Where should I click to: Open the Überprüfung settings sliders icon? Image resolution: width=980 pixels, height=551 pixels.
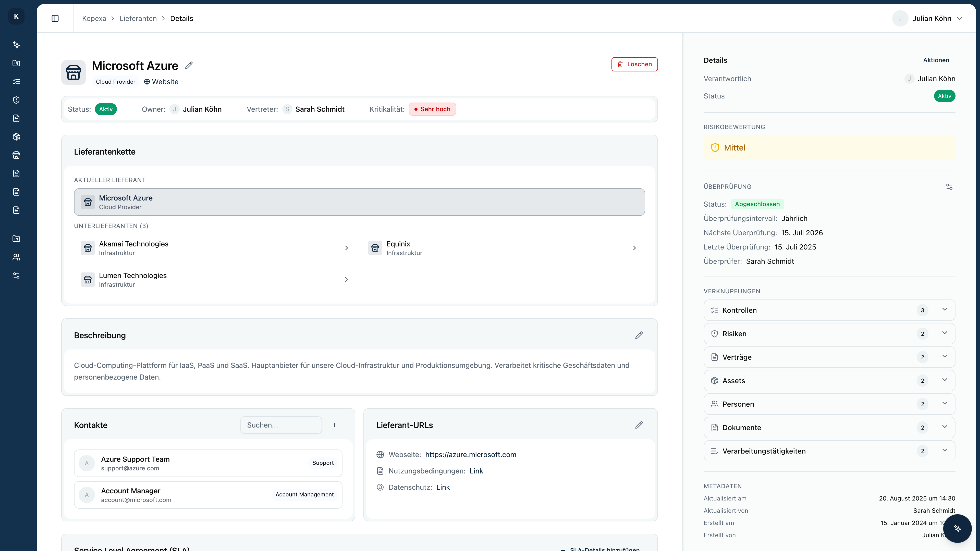pyautogui.click(x=949, y=187)
